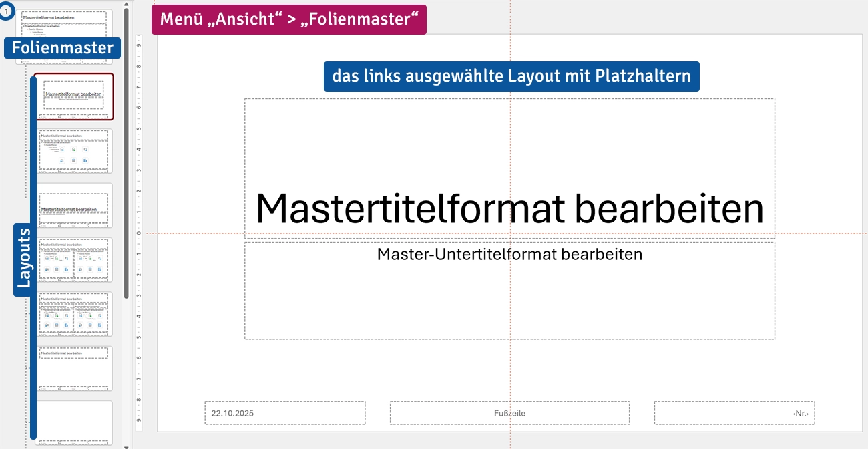Select the title-only layout thumbnail
Image resolution: width=868 pixels, height=449 pixels.
73,367
